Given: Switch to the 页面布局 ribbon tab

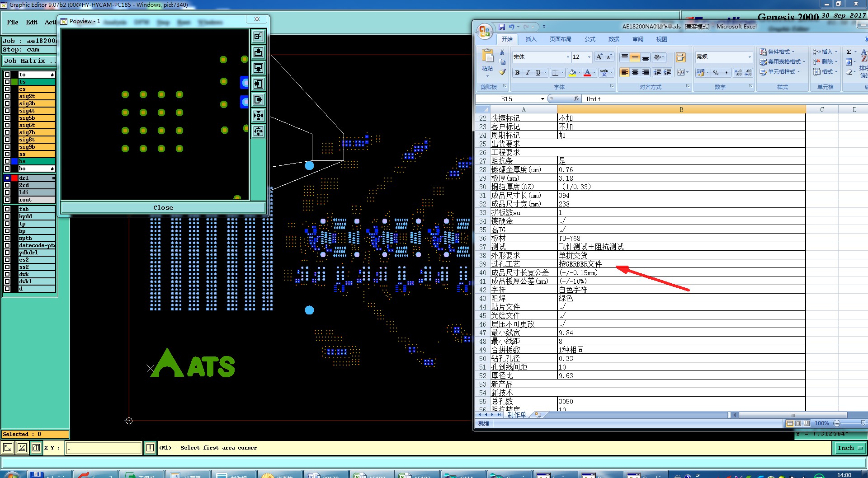Looking at the screenshot, I should tap(561, 39).
